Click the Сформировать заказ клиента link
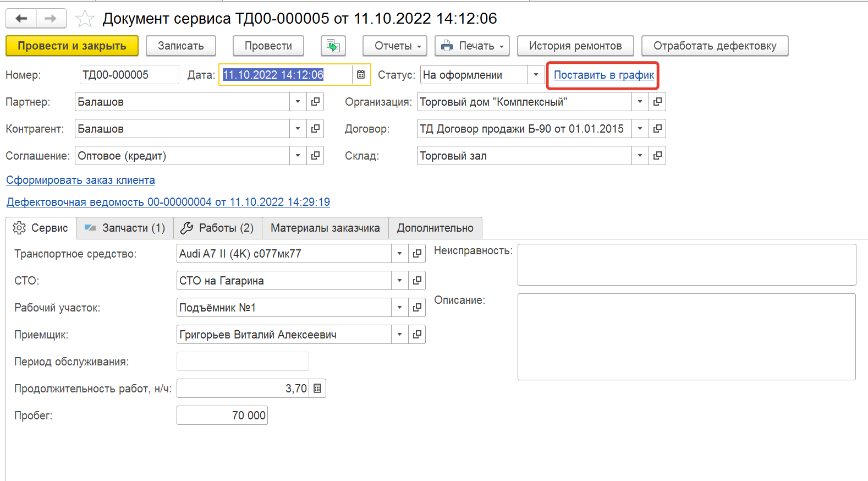 pyautogui.click(x=80, y=180)
